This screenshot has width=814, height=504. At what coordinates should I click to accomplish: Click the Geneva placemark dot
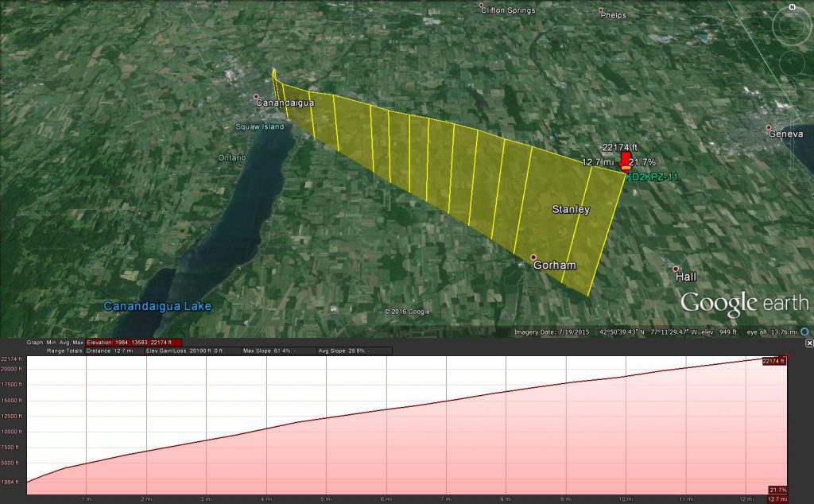[768, 127]
